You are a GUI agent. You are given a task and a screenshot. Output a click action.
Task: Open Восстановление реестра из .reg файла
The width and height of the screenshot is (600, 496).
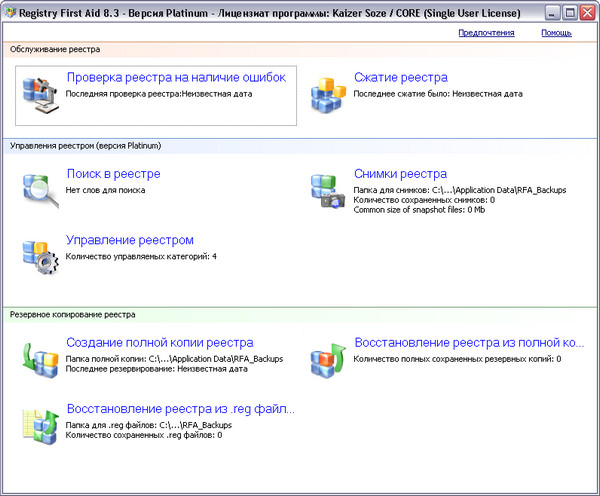(180, 409)
